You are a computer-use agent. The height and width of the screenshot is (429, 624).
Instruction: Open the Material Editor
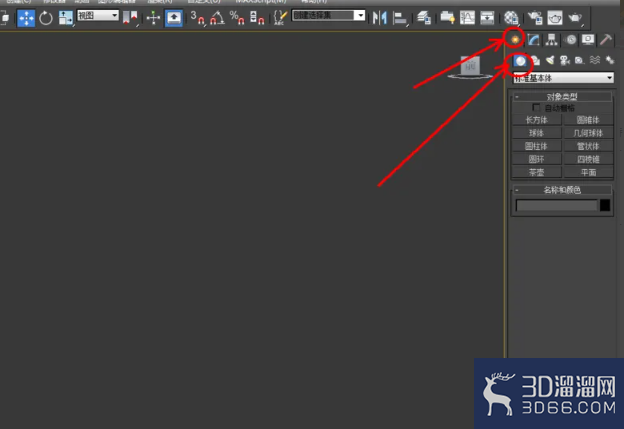[x=511, y=18]
